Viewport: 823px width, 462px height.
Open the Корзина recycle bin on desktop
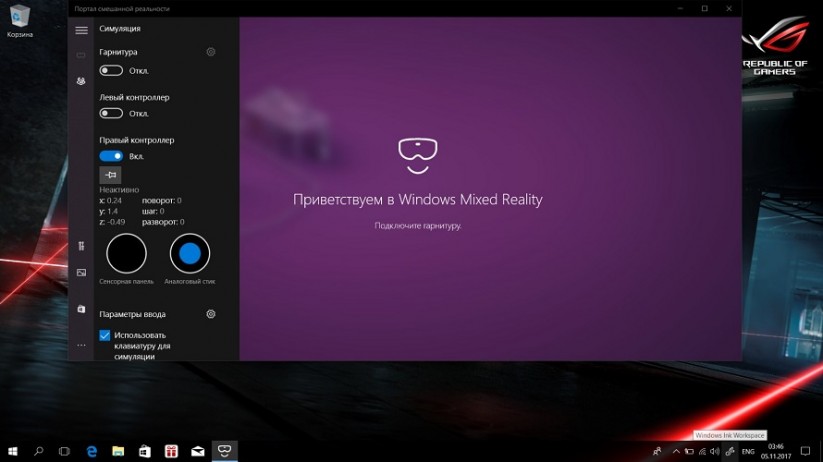(x=19, y=21)
